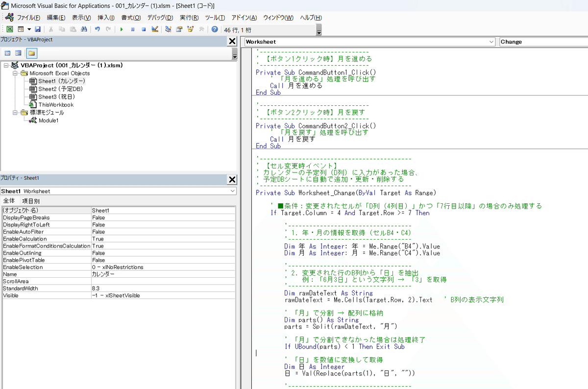
Task: Toggle folder view in the Project Explorer
Action: [x=31, y=52]
